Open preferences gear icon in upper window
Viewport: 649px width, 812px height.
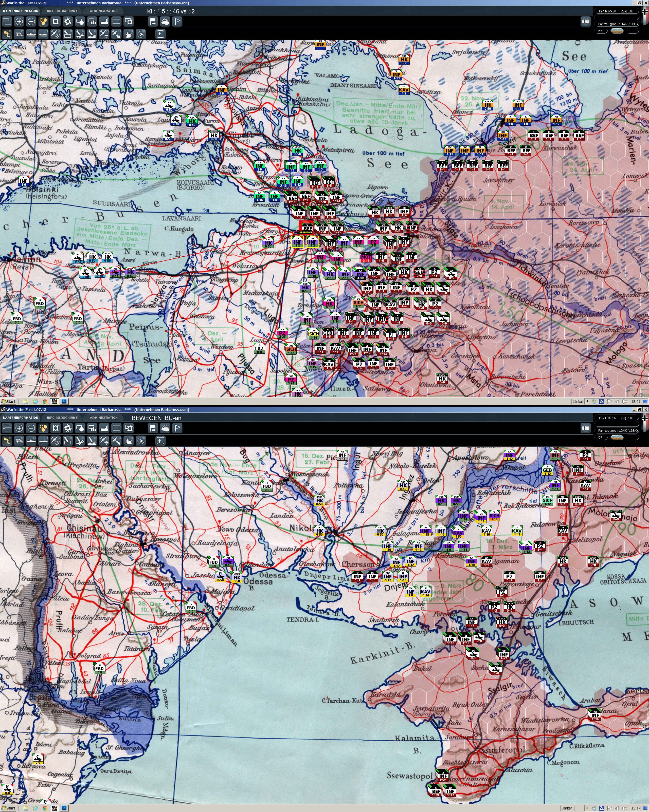(x=68, y=22)
